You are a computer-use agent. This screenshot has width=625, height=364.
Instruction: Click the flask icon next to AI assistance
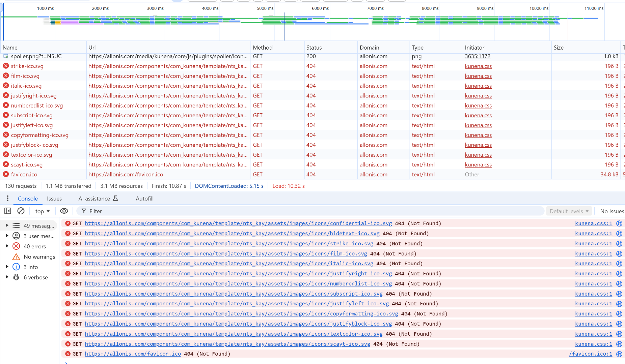tap(115, 199)
